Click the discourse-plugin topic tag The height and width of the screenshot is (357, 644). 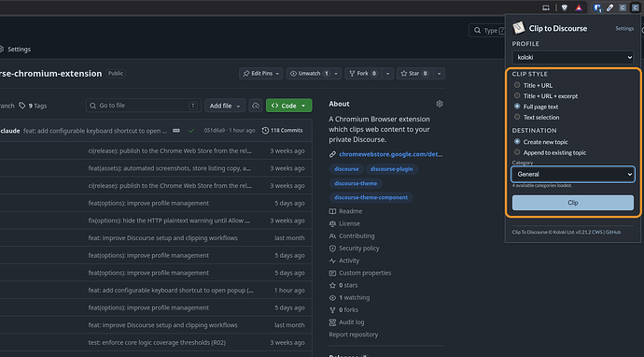[x=391, y=169]
